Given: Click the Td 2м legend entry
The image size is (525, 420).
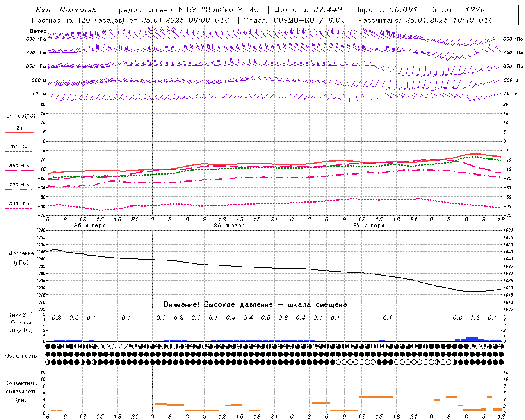Looking at the screenshot, I should (19, 147).
